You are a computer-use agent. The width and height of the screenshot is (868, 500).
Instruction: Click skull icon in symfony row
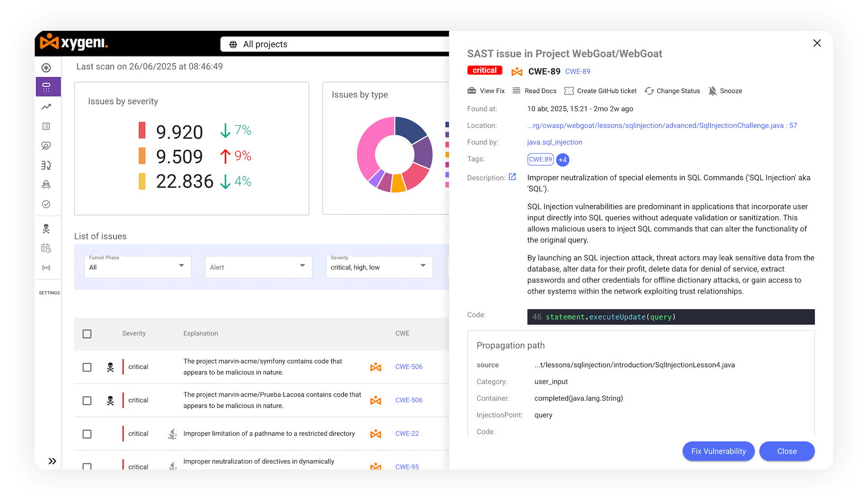click(110, 367)
